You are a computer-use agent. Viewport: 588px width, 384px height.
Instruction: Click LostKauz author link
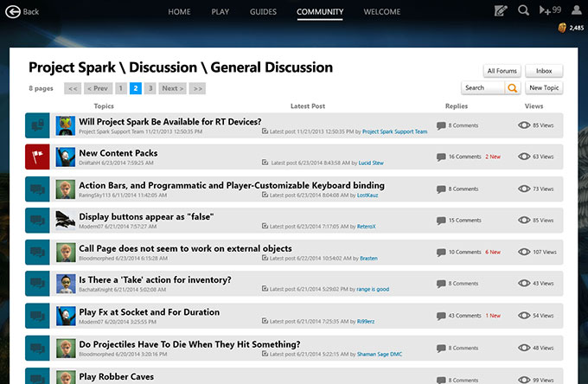click(367, 195)
